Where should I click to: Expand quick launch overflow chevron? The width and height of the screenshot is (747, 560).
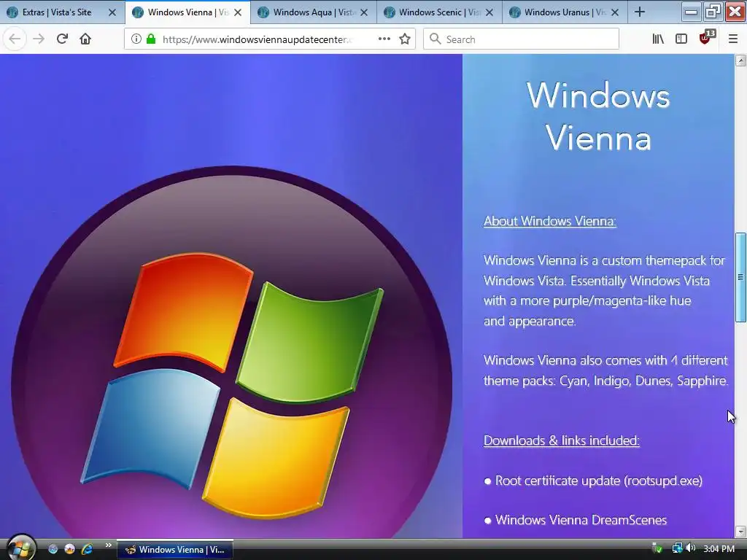pyautogui.click(x=108, y=545)
